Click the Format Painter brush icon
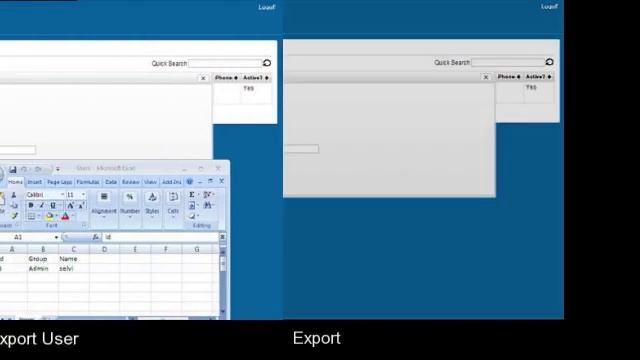This screenshot has height=360, width=640. [x=14, y=216]
